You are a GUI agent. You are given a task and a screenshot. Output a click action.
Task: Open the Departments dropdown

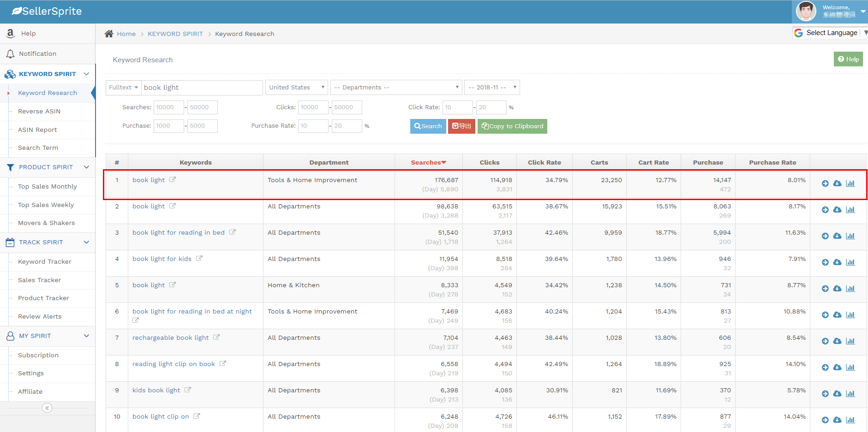pyautogui.click(x=396, y=88)
